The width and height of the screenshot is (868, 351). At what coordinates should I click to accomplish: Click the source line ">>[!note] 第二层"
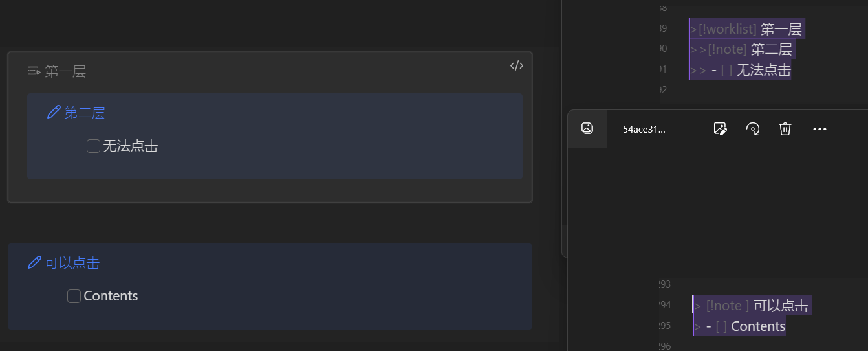click(x=743, y=49)
